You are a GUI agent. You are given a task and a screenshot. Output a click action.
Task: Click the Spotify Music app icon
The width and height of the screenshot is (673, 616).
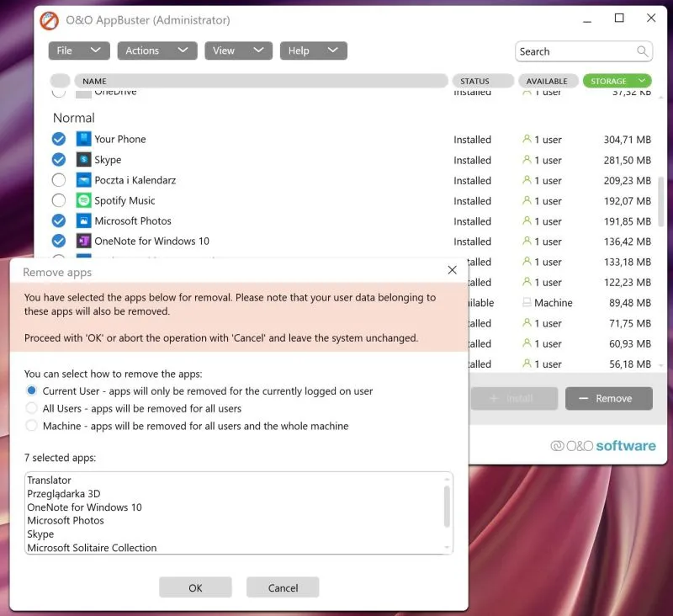click(84, 200)
